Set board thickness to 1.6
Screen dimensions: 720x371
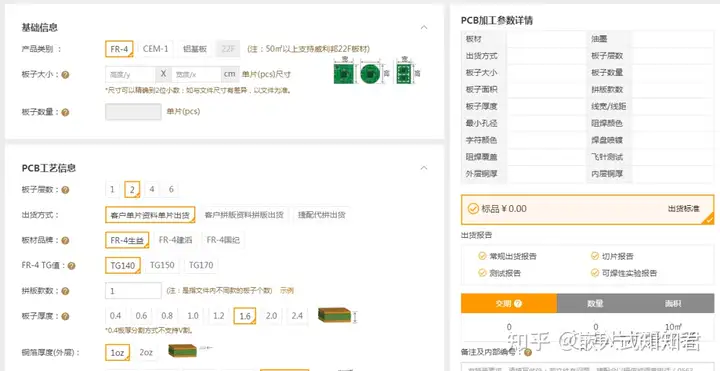point(245,316)
